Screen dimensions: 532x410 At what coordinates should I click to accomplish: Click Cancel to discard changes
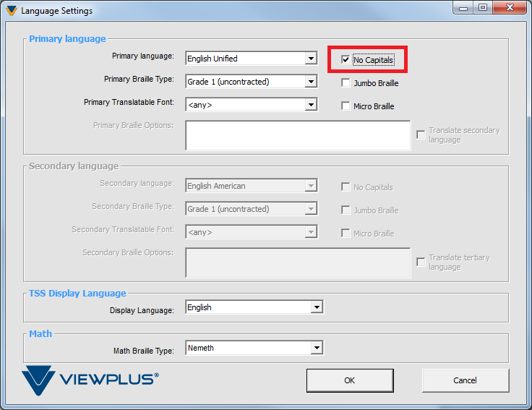click(465, 380)
